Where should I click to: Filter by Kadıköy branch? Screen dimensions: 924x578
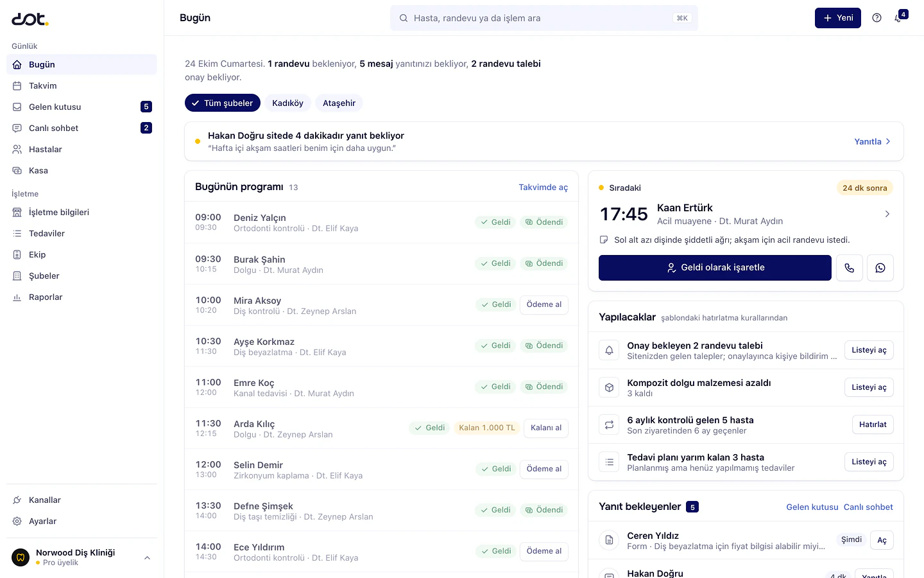pos(287,103)
